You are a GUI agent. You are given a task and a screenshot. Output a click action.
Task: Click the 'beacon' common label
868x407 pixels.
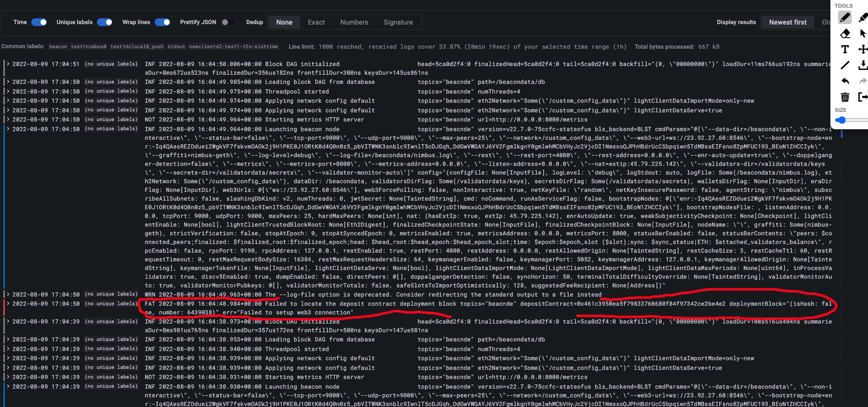click(58, 47)
